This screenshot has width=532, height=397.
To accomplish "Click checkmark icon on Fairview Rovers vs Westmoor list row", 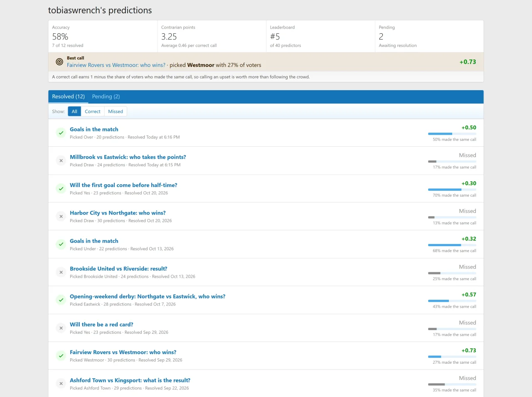I will [x=61, y=355].
